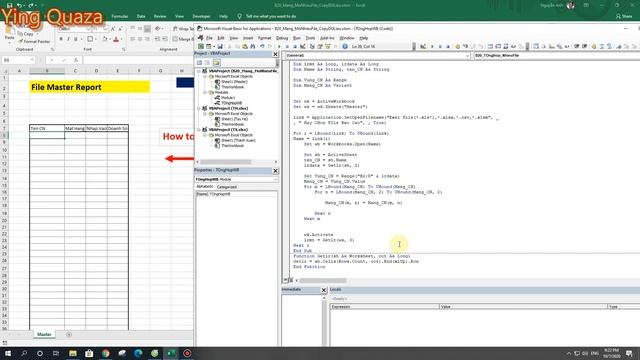This screenshot has height=360, width=640.
Task: Click the Excel icon in Windows taskbar
Action: coord(171,353)
